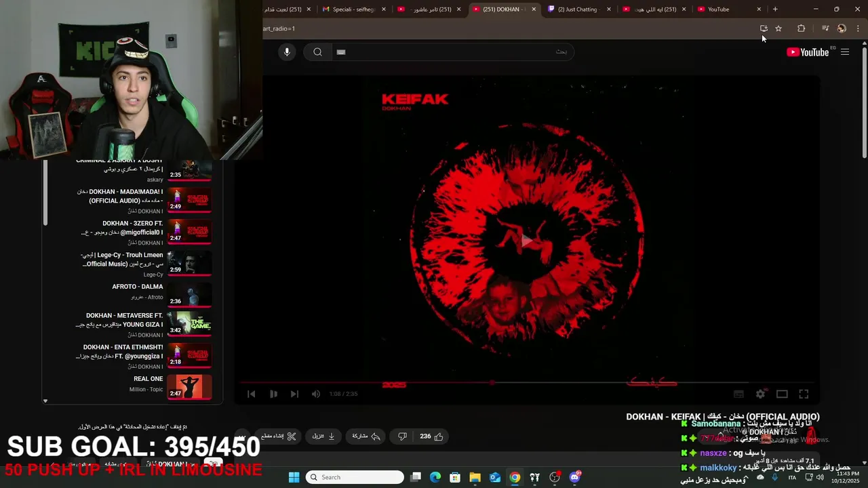Open Microsoft Edge from taskbar
This screenshot has height=488, width=868.
[435, 477]
